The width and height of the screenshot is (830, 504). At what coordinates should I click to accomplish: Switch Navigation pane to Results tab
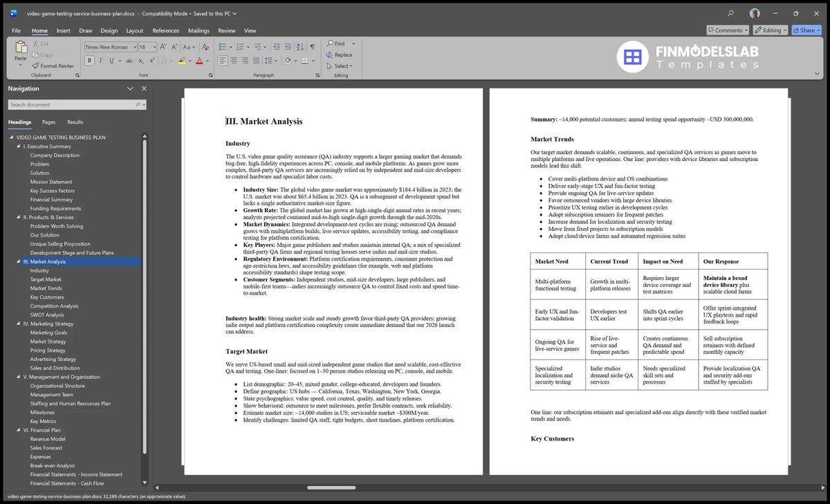coord(75,122)
